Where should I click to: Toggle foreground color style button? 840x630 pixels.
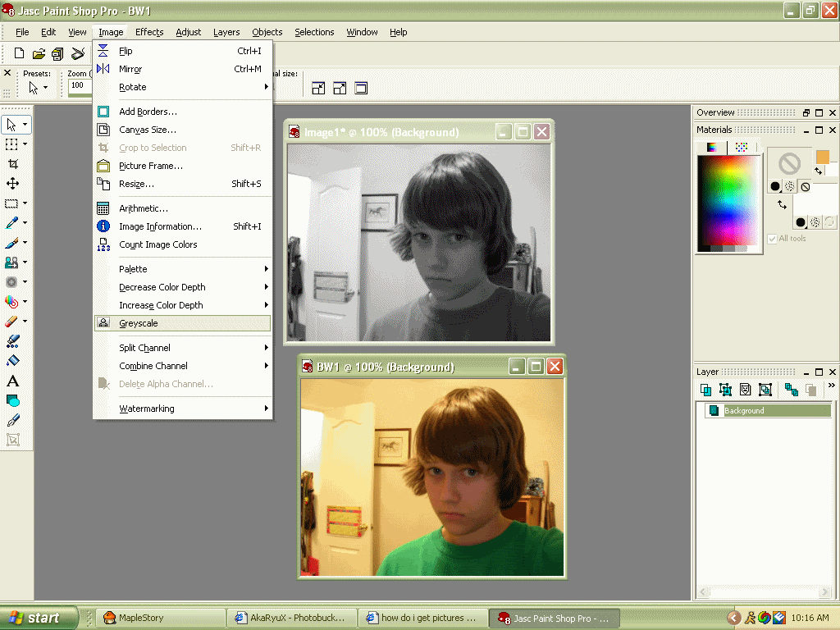774,186
